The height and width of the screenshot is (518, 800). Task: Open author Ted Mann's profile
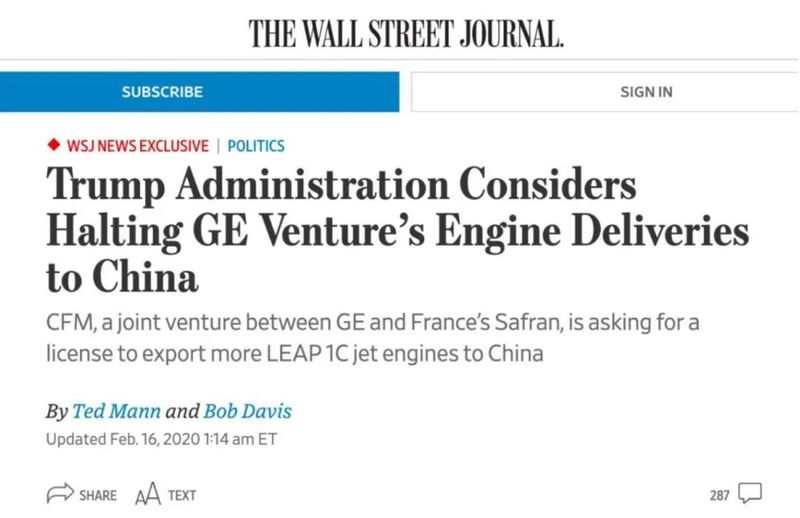(x=116, y=411)
